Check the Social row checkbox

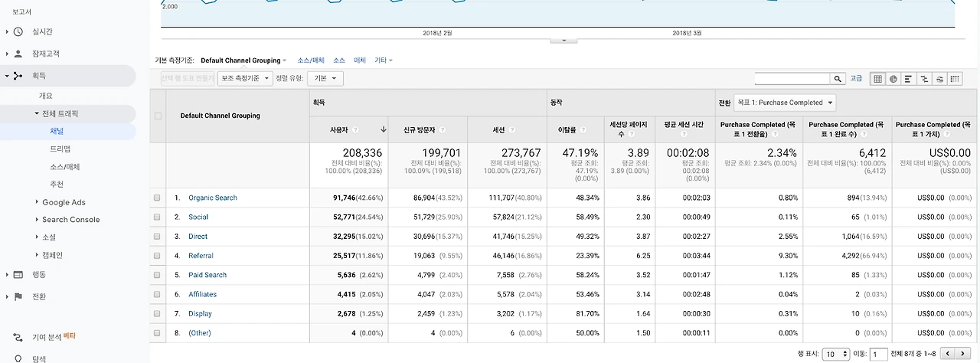157,217
